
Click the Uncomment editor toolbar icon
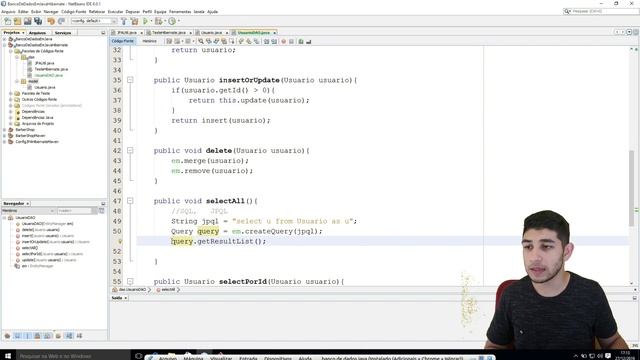click(309, 41)
